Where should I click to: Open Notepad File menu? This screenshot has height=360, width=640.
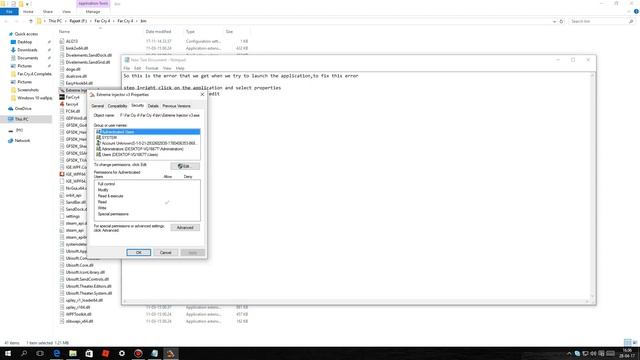point(127,68)
